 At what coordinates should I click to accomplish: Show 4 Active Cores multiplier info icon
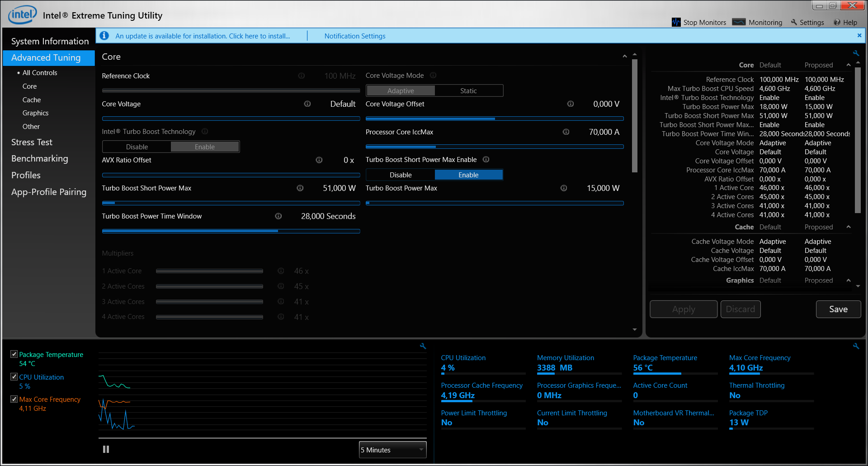(x=281, y=317)
